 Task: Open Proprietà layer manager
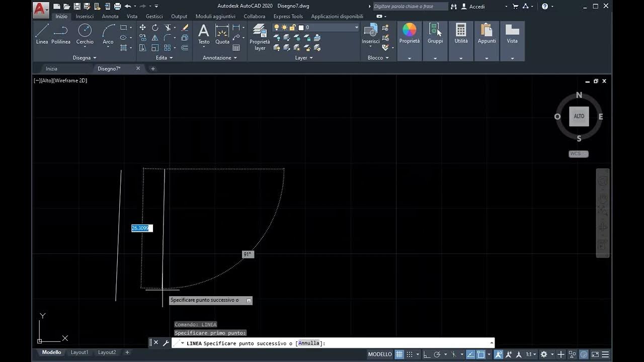click(x=260, y=37)
